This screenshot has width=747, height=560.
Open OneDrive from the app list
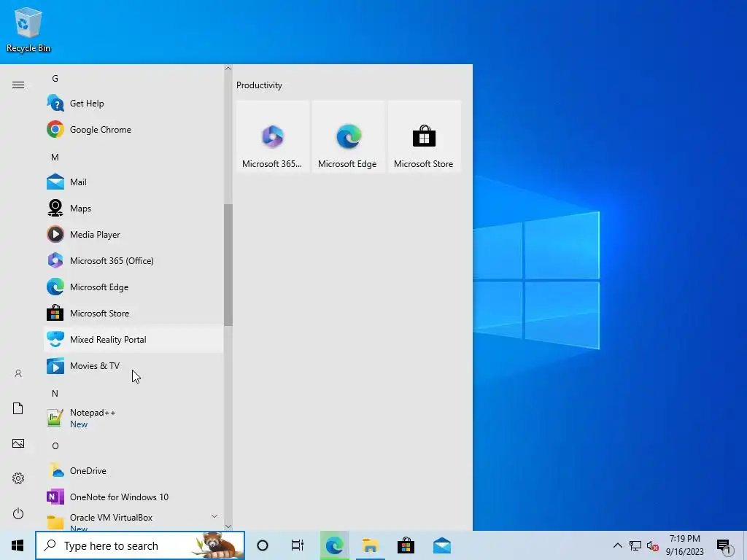(133, 470)
